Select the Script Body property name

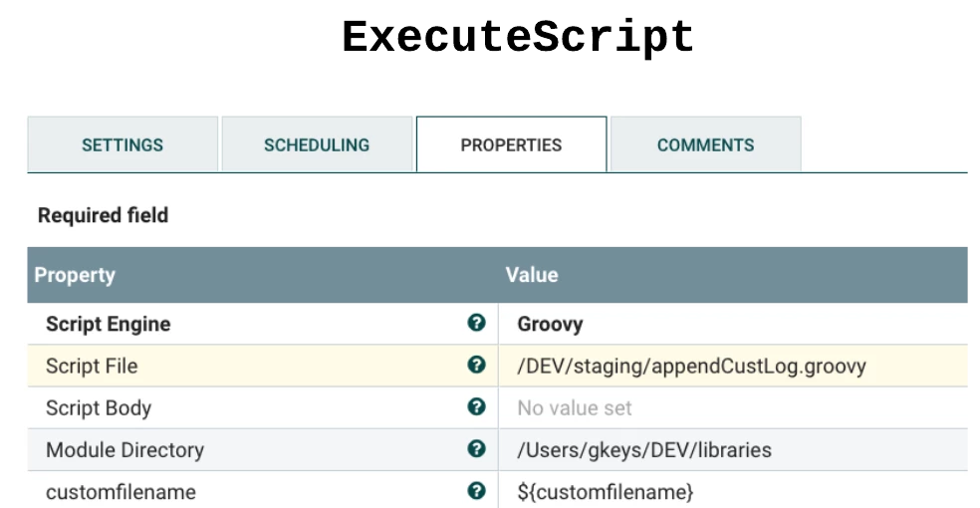tap(99, 408)
